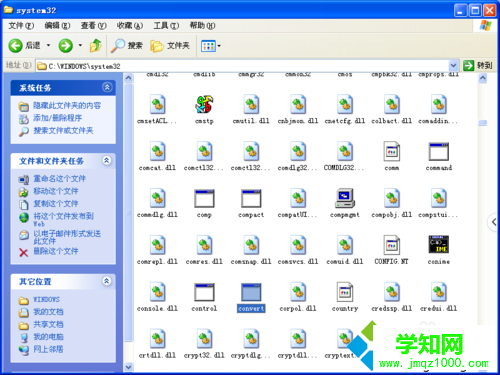Collapse the 文件和文件夹任务 panel
This screenshot has width=500, height=375.
(107, 161)
